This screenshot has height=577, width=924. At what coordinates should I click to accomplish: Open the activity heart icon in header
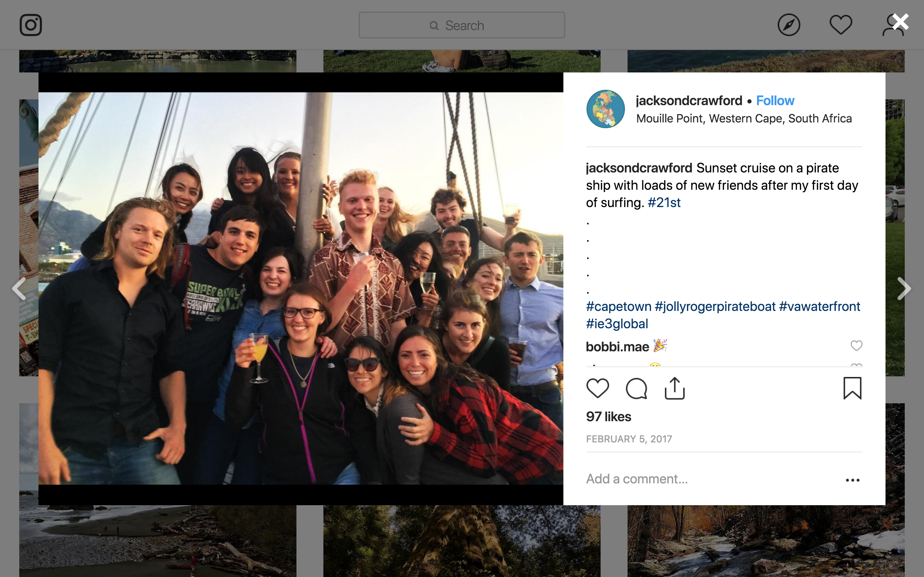840,25
